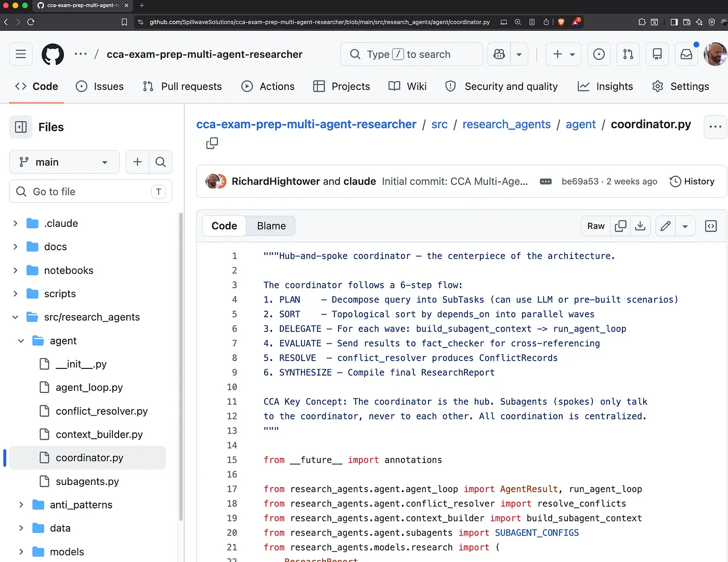
Task: Open the file more options ellipsis button
Action: tap(716, 127)
